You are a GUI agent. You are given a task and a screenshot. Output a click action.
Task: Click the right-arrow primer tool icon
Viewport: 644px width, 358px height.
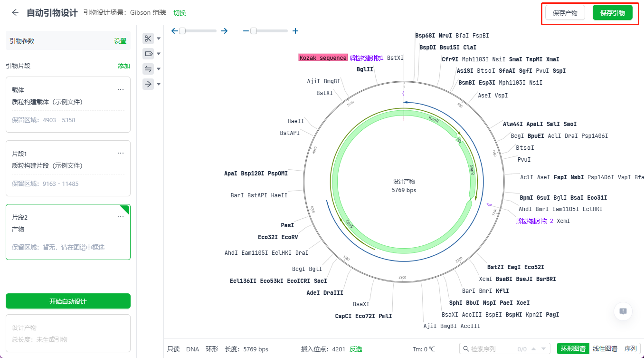point(148,84)
